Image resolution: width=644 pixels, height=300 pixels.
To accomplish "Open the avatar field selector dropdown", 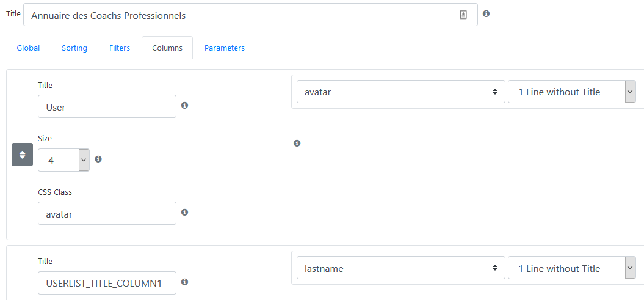I will pos(401,92).
